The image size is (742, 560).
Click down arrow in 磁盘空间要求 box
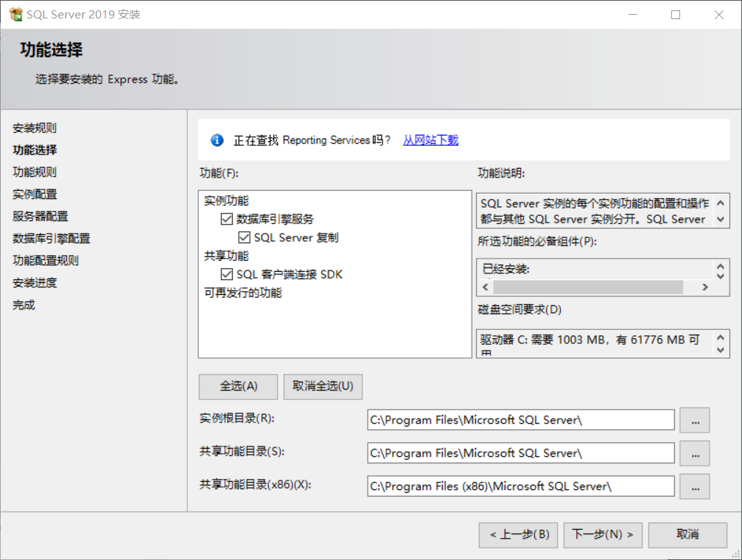click(720, 350)
